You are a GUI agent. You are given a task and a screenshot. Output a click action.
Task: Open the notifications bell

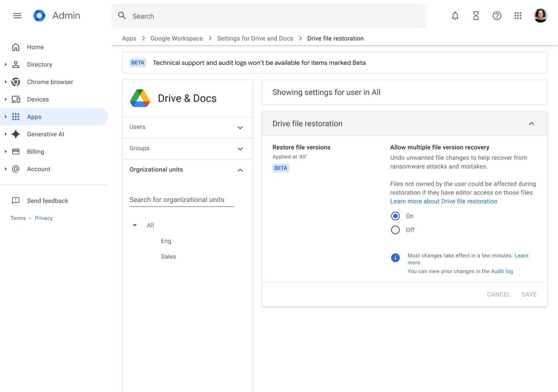pyautogui.click(x=455, y=16)
